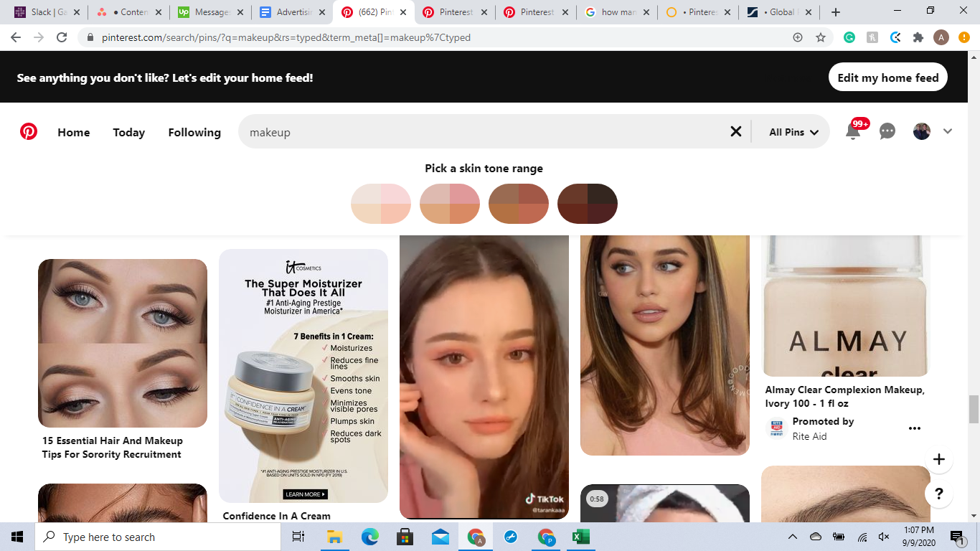Click the plus create pin button
Image resolution: width=980 pixels, height=551 pixels.
coord(938,459)
